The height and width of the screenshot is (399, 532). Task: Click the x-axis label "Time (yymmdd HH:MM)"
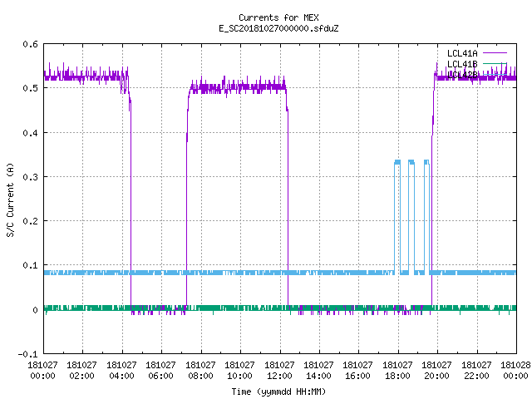[x=278, y=392]
